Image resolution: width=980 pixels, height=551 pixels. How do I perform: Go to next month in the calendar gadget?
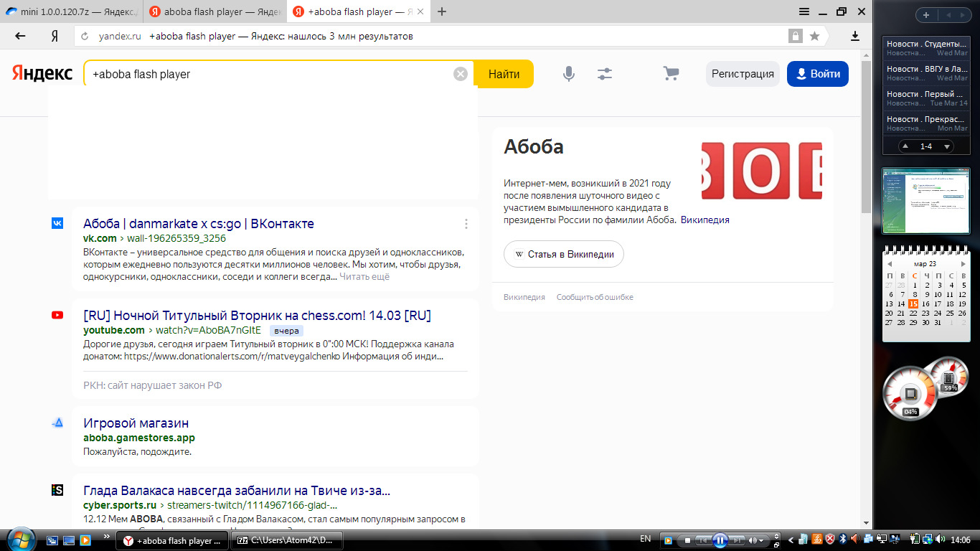tap(963, 264)
